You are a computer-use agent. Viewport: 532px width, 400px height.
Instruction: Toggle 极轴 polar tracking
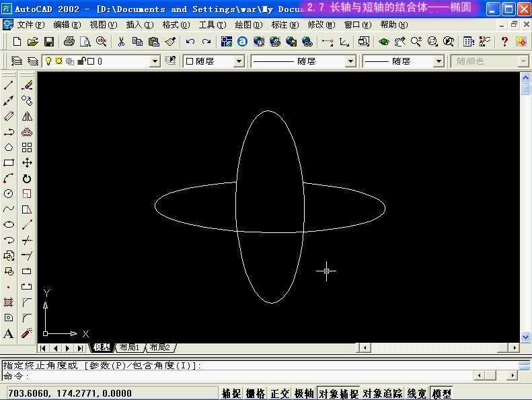pyautogui.click(x=303, y=393)
